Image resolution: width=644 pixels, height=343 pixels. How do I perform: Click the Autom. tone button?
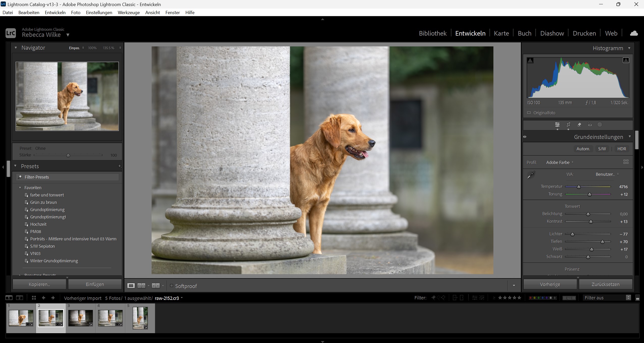click(x=583, y=149)
